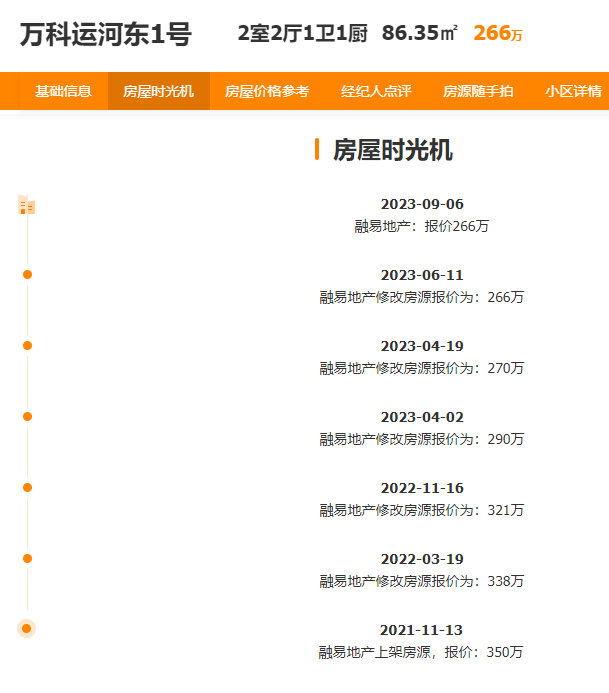Click entry 修改房源报价为：266万

tap(422, 297)
